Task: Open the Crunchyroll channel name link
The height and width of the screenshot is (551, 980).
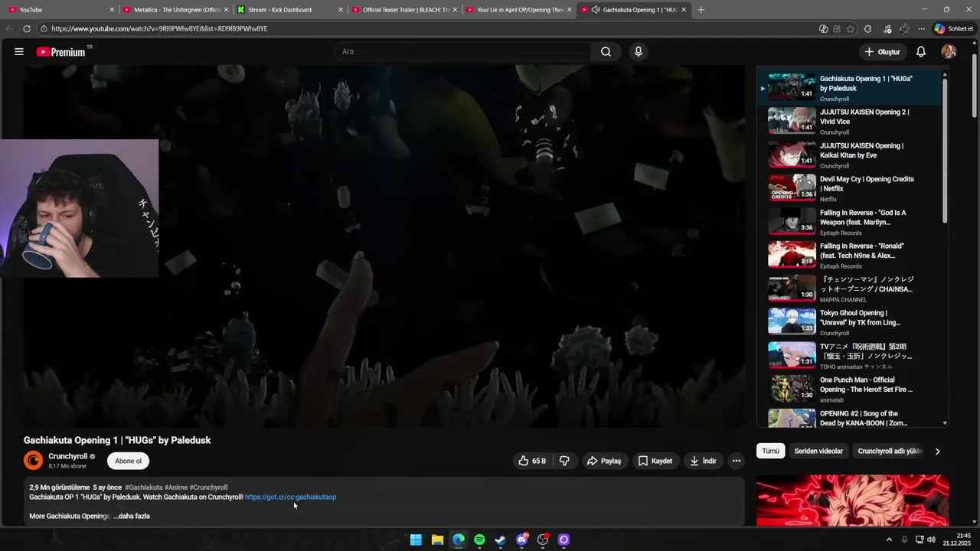Action: coord(67,456)
